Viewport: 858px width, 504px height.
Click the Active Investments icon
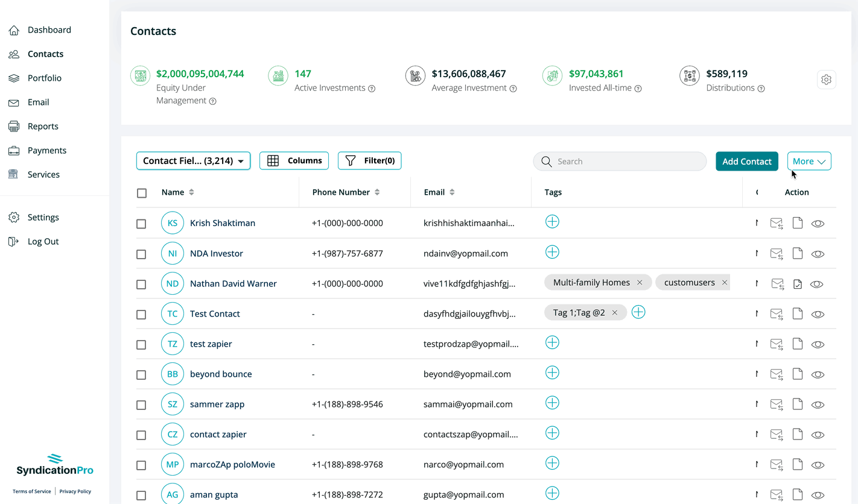coord(278,76)
